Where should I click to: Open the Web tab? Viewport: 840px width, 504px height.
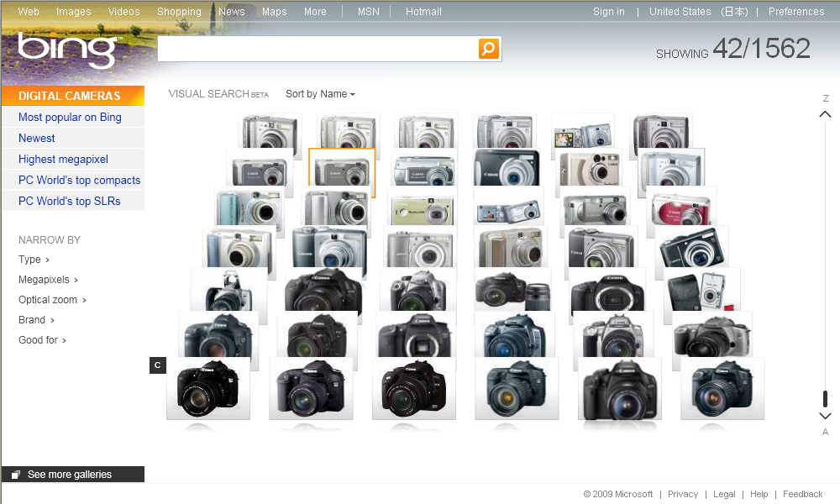[x=29, y=11]
